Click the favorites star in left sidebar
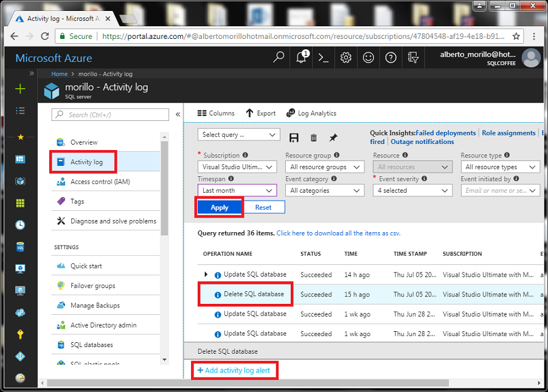This screenshot has height=392, width=548. (x=20, y=137)
